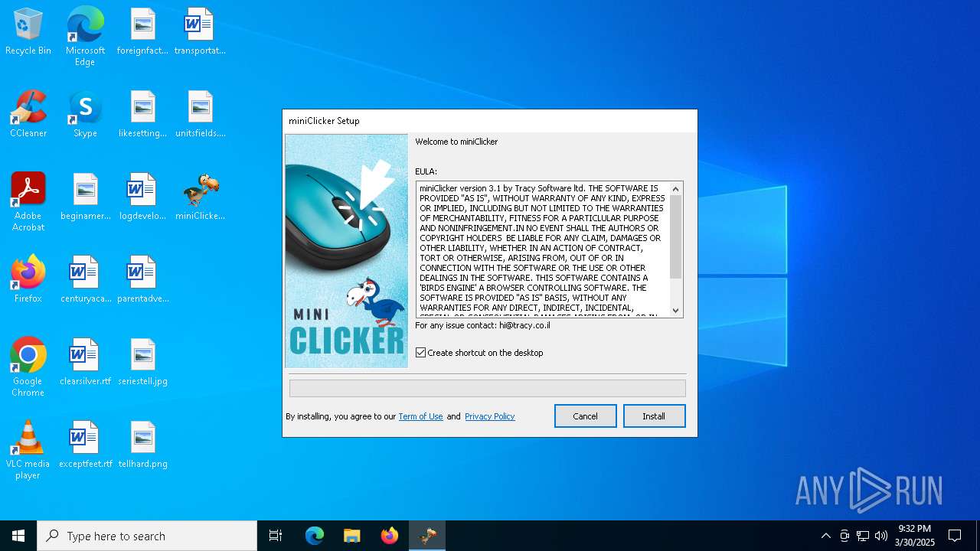The width and height of the screenshot is (980, 551).
Task: Select the unitsfields image file icon
Action: click(x=200, y=115)
